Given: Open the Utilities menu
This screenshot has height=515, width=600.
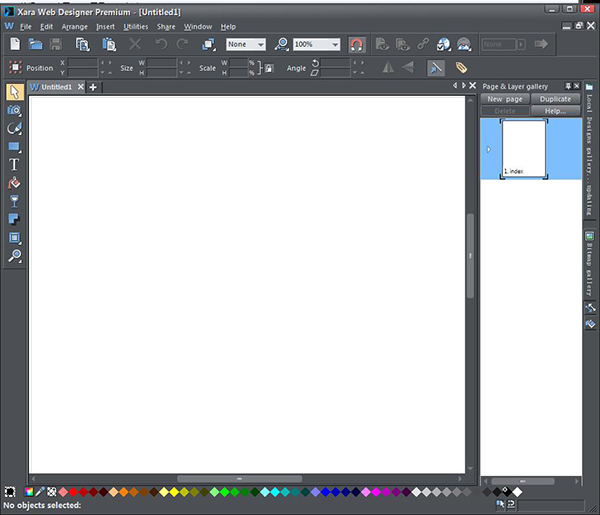Looking at the screenshot, I should tap(136, 26).
